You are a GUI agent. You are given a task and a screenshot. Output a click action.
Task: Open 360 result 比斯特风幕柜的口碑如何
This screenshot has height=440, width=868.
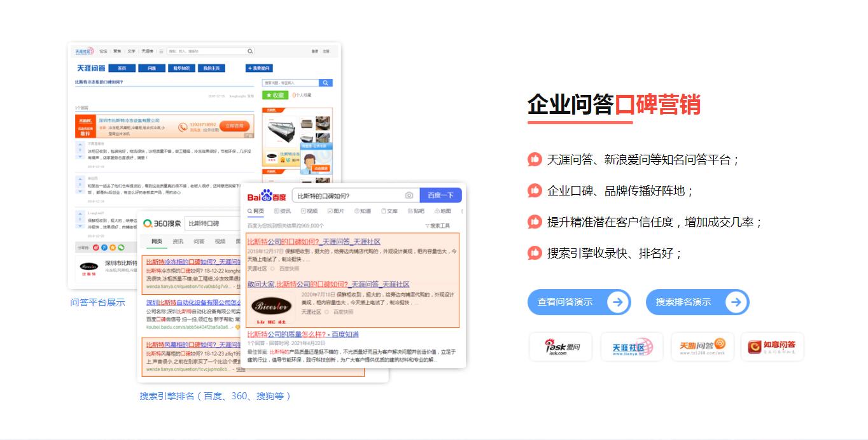[194, 344]
